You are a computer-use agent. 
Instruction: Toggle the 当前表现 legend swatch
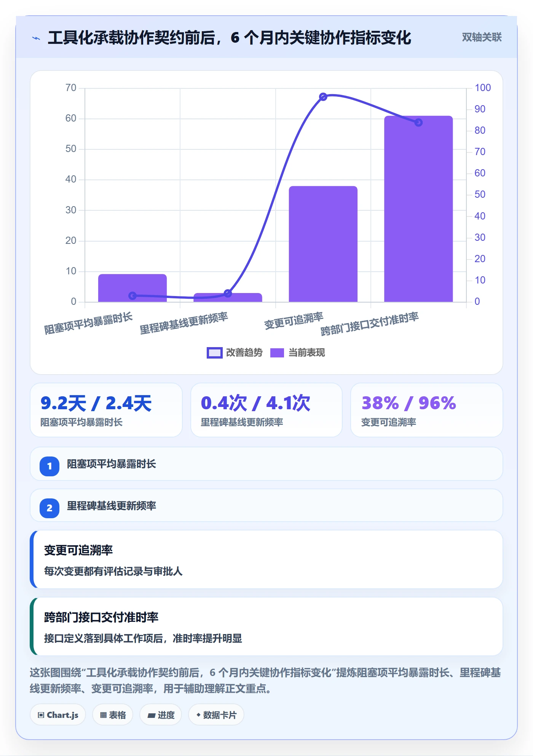(x=277, y=353)
